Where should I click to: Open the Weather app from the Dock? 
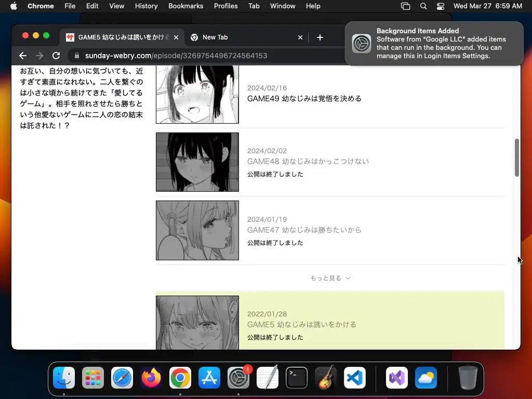pos(426,378)
